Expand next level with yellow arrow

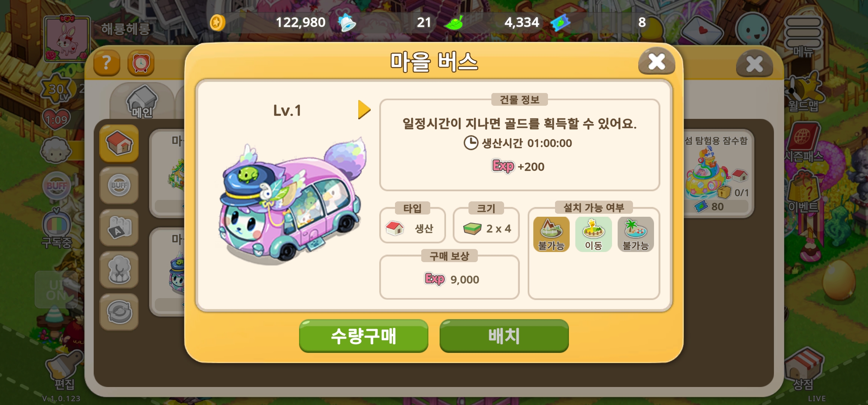[364, 109]
